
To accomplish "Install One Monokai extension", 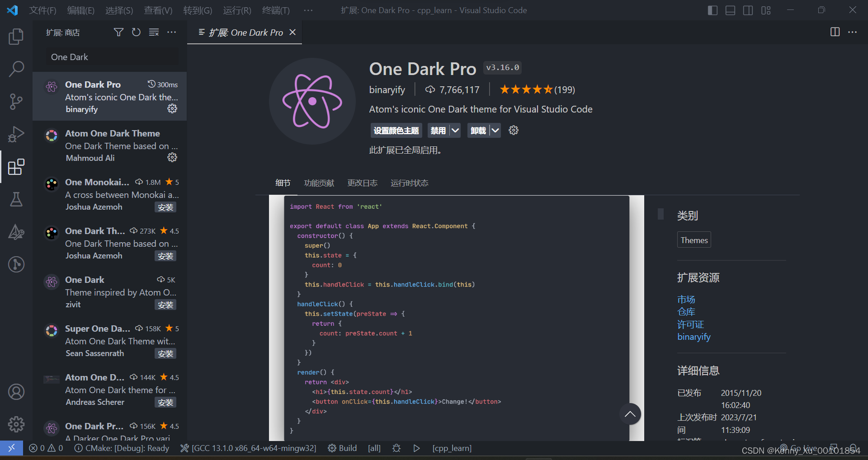I will (x=165, y=207).
